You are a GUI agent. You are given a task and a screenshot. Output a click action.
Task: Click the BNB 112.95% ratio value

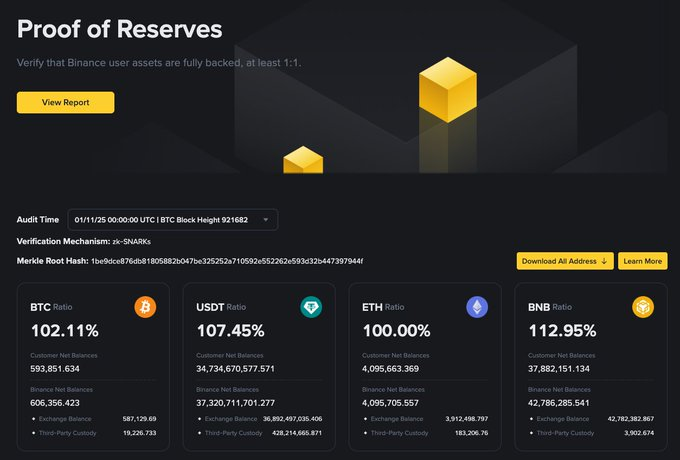click(x=561, y=330)
